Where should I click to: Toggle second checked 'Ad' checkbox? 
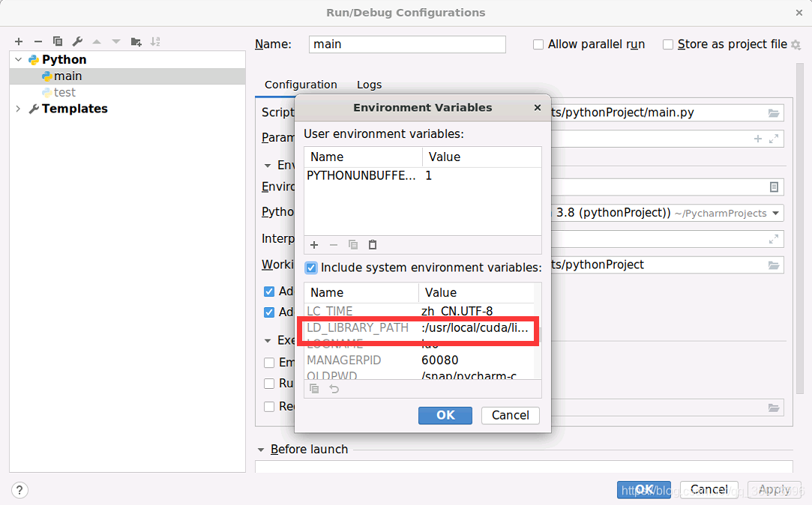(x=268, y=312)
